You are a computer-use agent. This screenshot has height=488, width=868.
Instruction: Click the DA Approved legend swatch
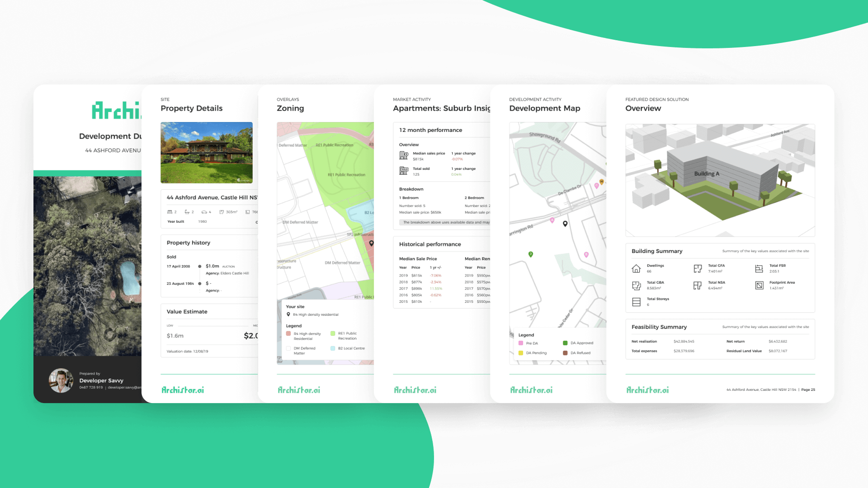[x=565, y=343]
